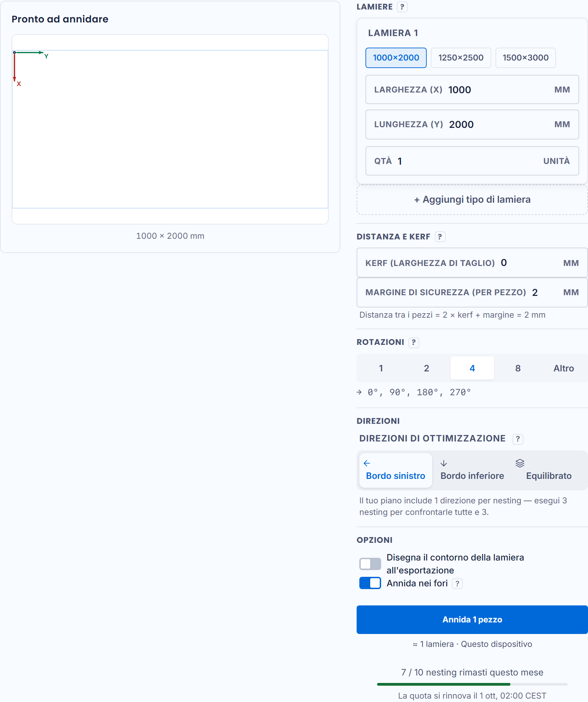588x702 pixels.
Task: Set rotations to 1
Action: pyautogui.click(x=381, y=368)
